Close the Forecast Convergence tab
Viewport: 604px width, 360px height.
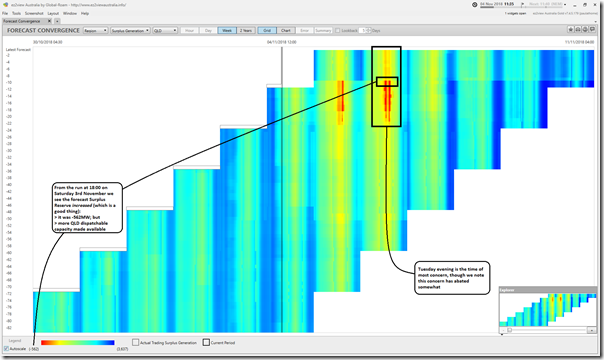49,21
